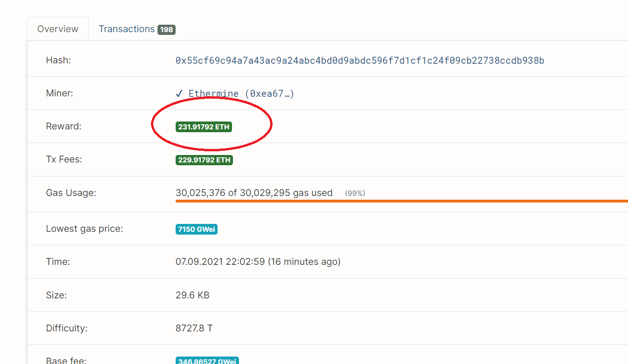Screen dimensions: 628x364
Task: Select the block hash 0x55cf69c9... value
Action: [360, 61]
